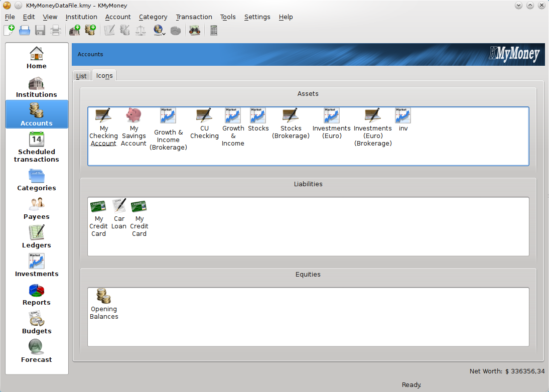The height and width of the screenshot is (392, 549).
Task: Add a new institution via the bank toolbar icon
Action: point(75,31)
